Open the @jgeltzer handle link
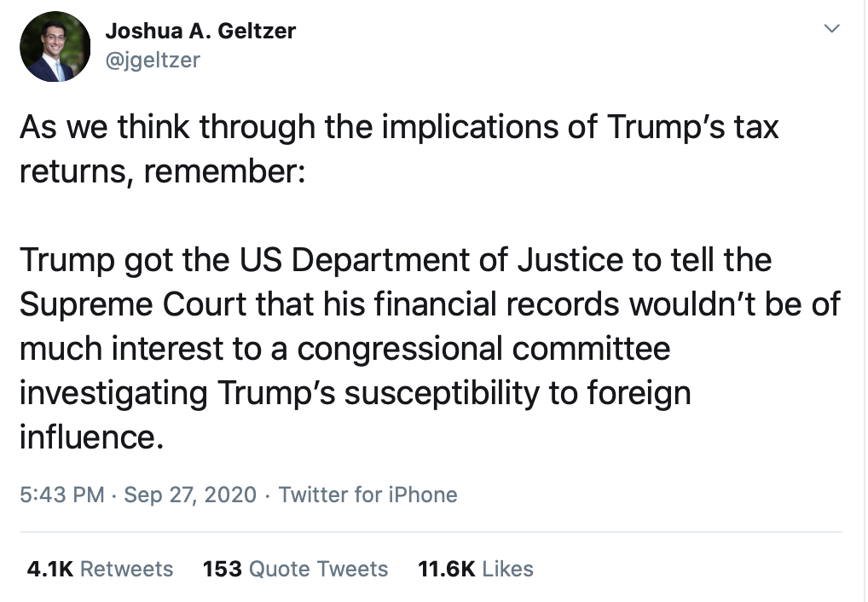868x602 pixels. point(152,60)
